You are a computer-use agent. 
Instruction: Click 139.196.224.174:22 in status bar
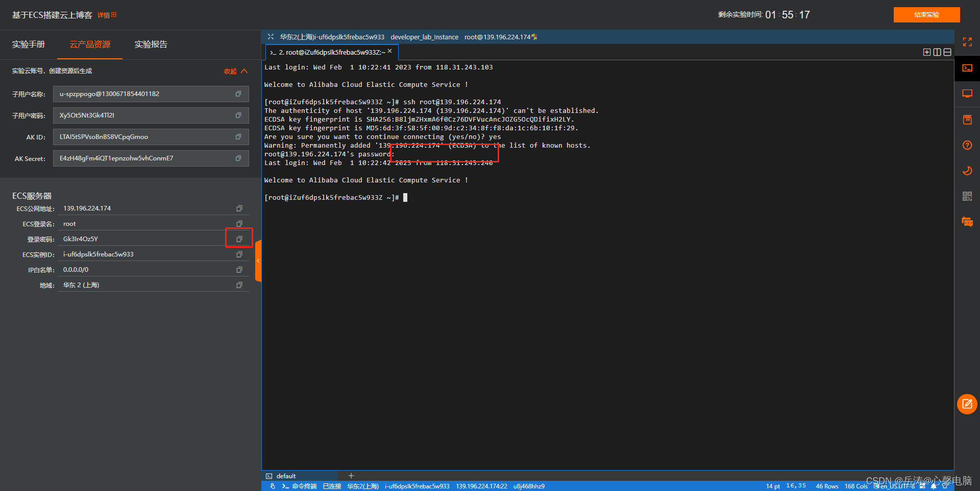coord(481,486)
